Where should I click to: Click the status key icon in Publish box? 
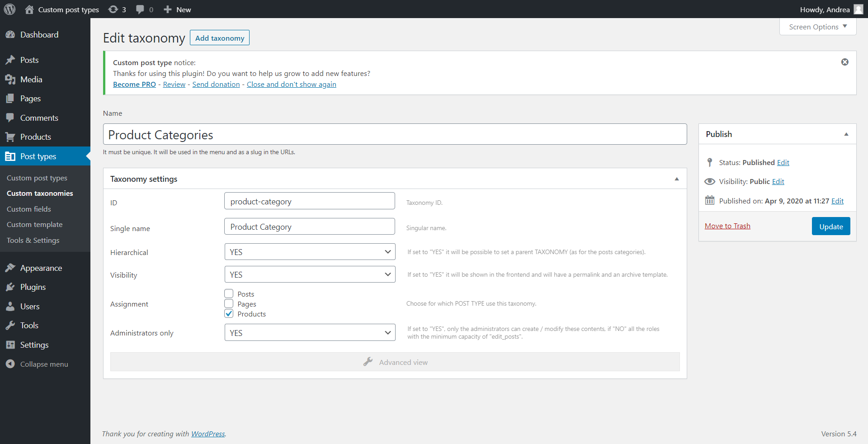[710, 162]
